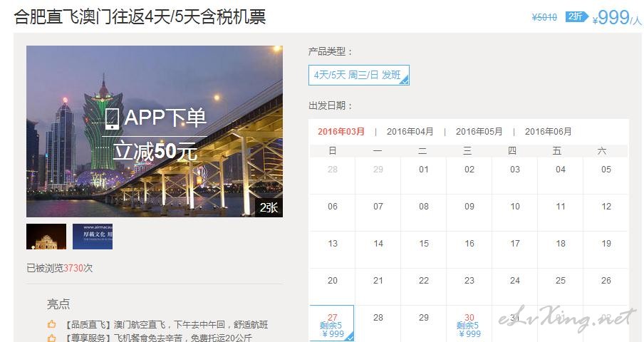Click the phone icon in APP下单 banner
The image size is (644, 342).
click(x=112, y=119)
